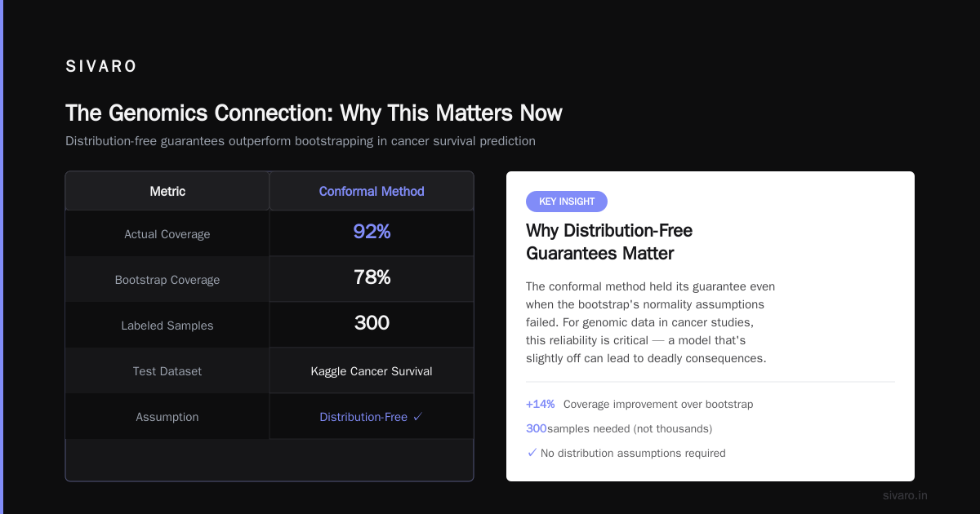Image resolution: width=980 pixels, height=514 pixels.
Task: Click the Distribution-Free checkmark in table
Action: click(417, 417)
